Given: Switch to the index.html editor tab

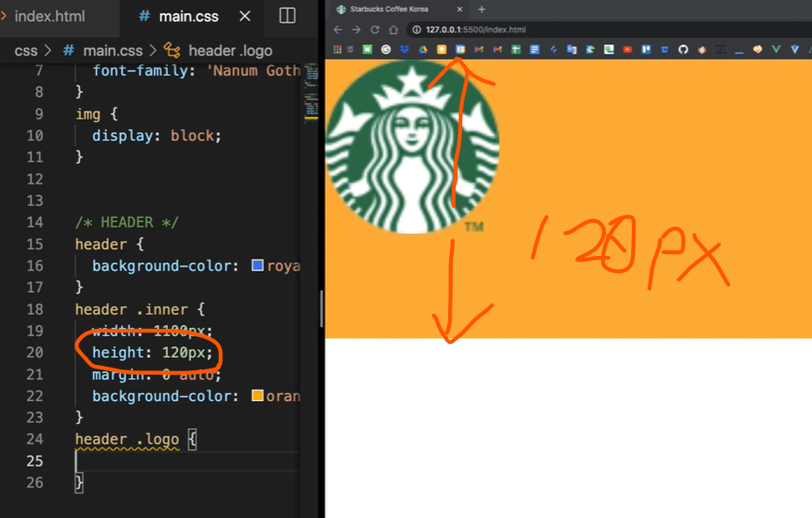Looking at the screenshot, I should tap(49, 17).
